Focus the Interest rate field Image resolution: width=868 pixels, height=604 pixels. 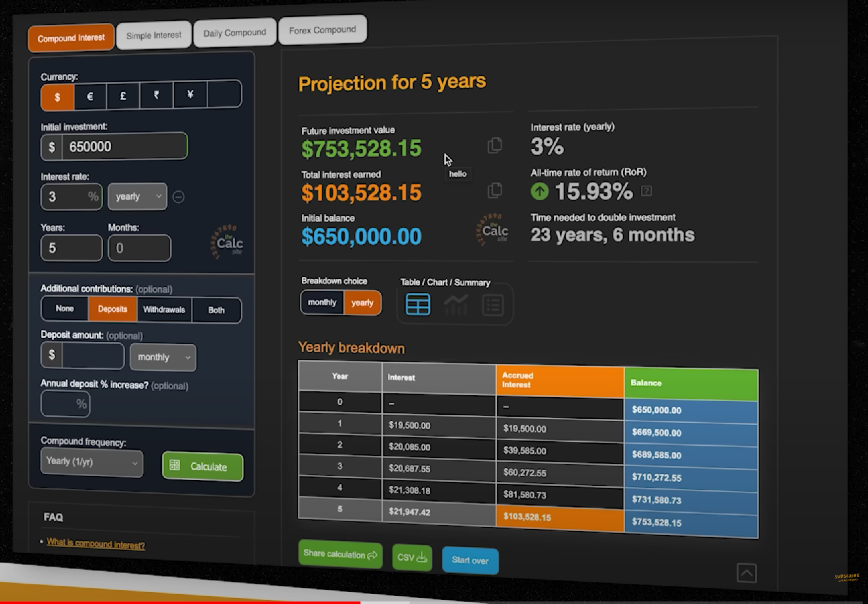(x=72, y=196)
